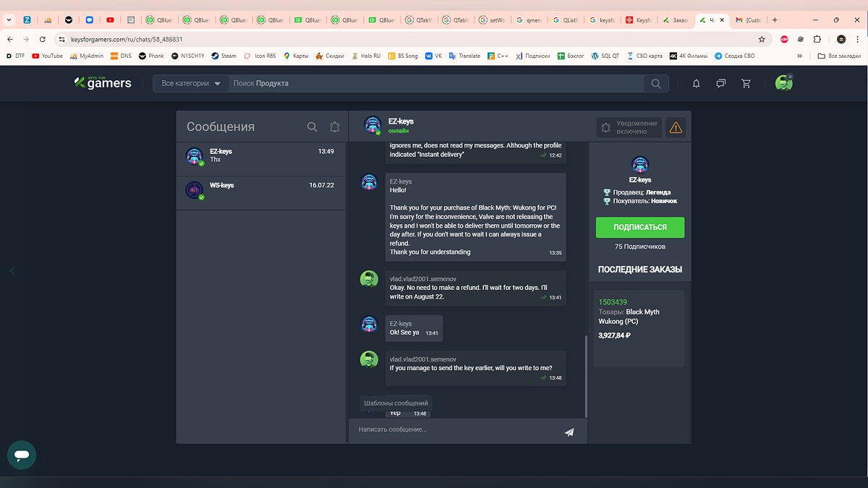The image size is (868, 488).
Task: Click the green 'ПОДПИСАТЬСЯ' button
Action: pyautogui.click(x=639, y=227)
